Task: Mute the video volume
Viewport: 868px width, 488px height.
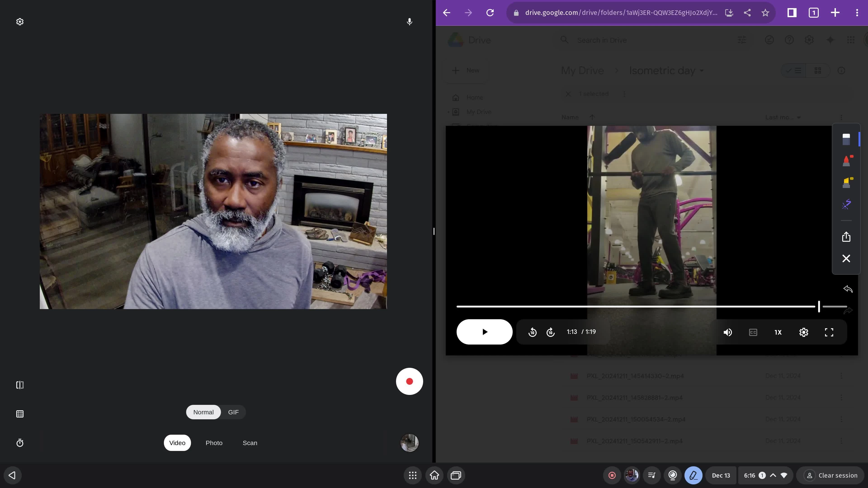Action: 727,332
